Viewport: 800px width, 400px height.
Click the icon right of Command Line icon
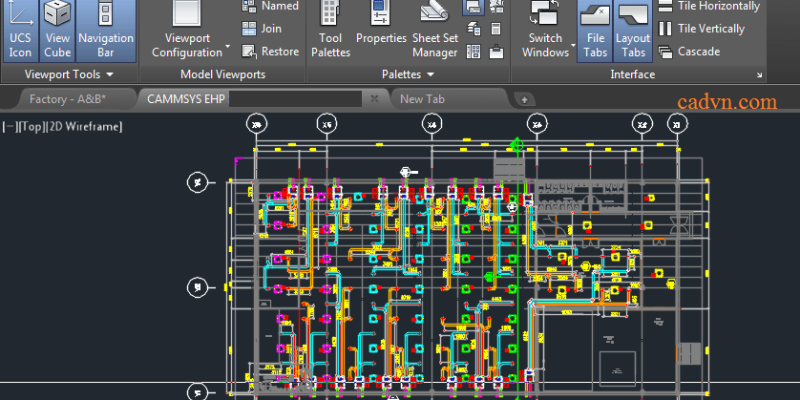coord(496,7)
